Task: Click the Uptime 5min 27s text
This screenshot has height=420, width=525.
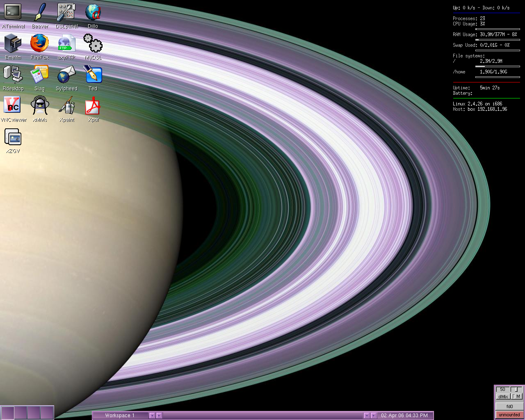Action: pyautogui.click(x=476, y=88)
